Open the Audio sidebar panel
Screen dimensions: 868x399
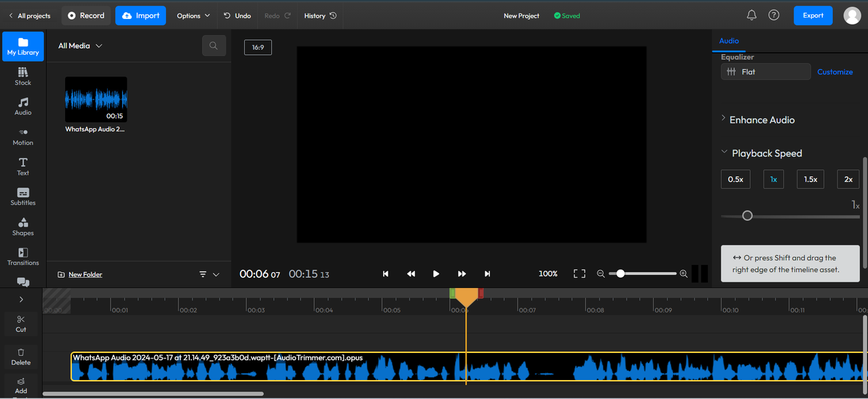pyautogui.click(x=23, y=106)
